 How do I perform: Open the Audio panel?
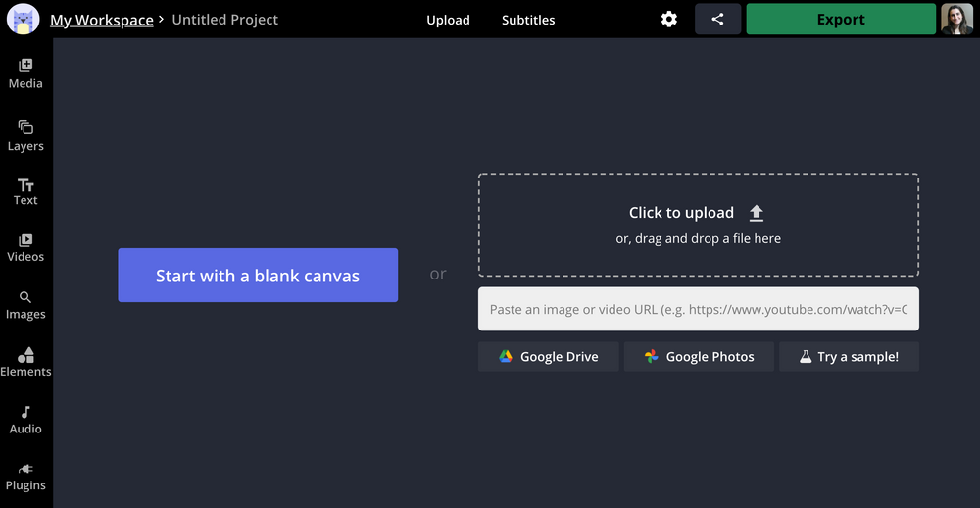click(25, 420)
